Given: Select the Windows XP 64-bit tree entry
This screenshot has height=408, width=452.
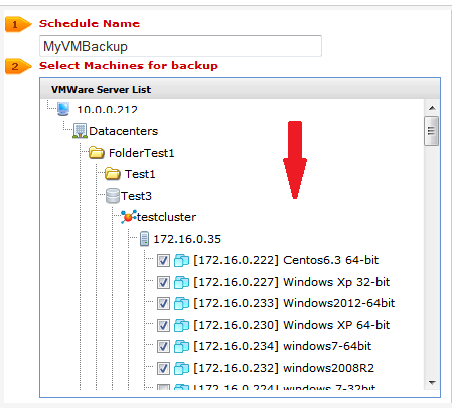Looking at the screenshot, I should pyautogui.click(x=292, y=325).
